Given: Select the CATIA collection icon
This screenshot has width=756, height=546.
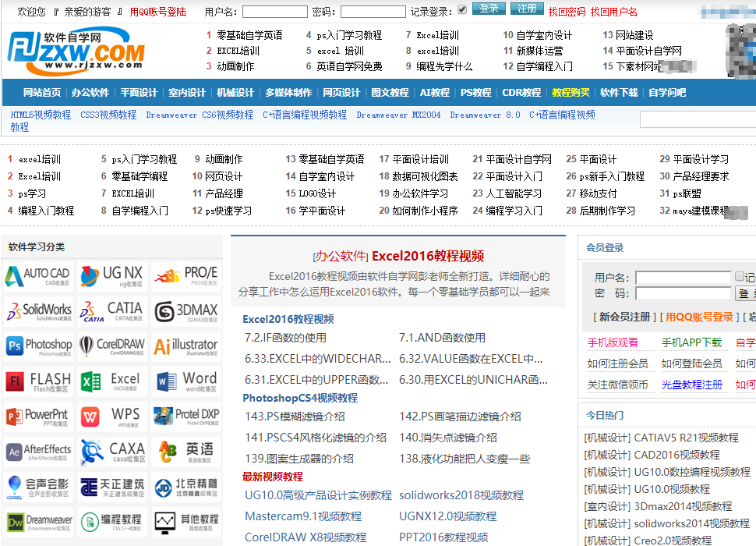Looking at the screenshot, I should click(112, 311).
